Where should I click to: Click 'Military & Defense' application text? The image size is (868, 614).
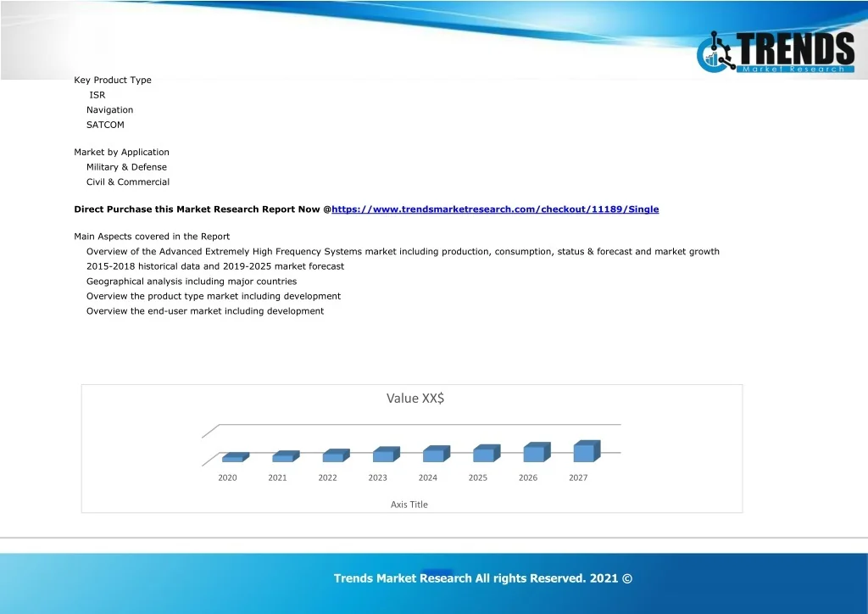126,167
